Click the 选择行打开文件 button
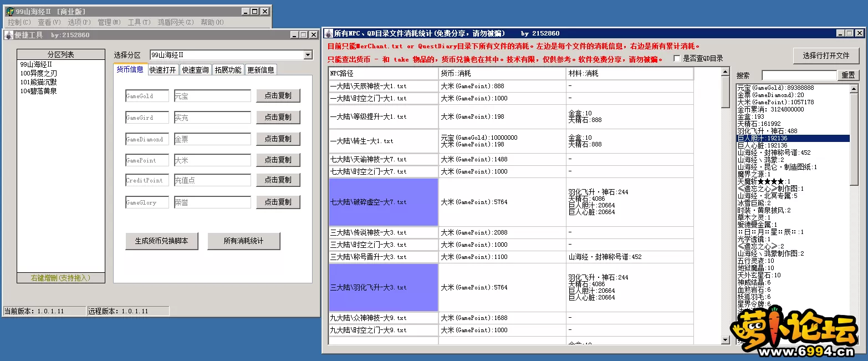This screenshot has height=361, width=868. click(x=825, y=55)
